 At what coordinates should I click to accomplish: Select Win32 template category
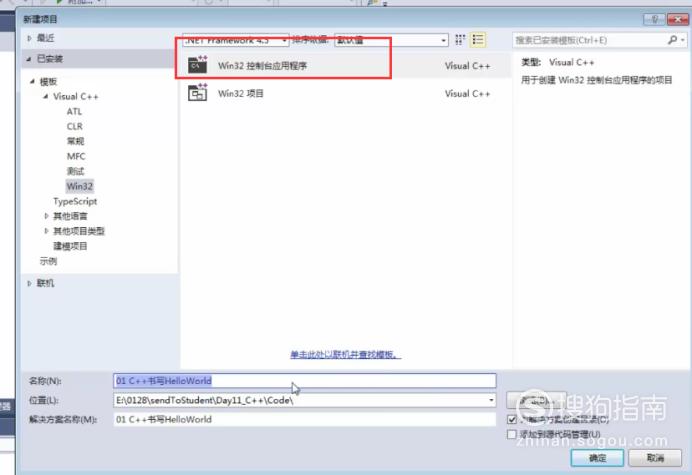(x=79, y=186)
